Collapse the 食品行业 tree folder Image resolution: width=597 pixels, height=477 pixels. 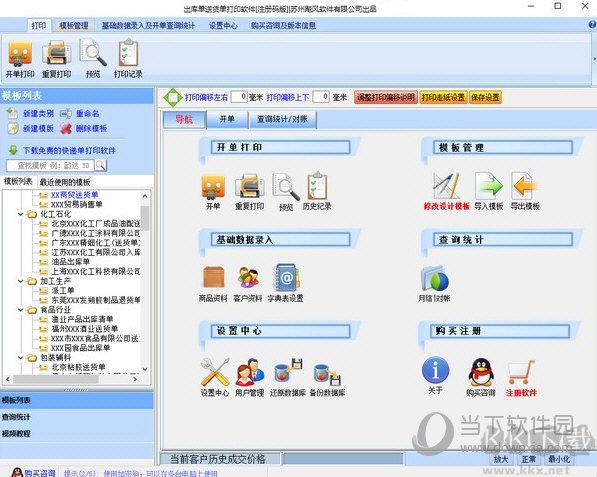pyautogui.click(x=21, y=310)
